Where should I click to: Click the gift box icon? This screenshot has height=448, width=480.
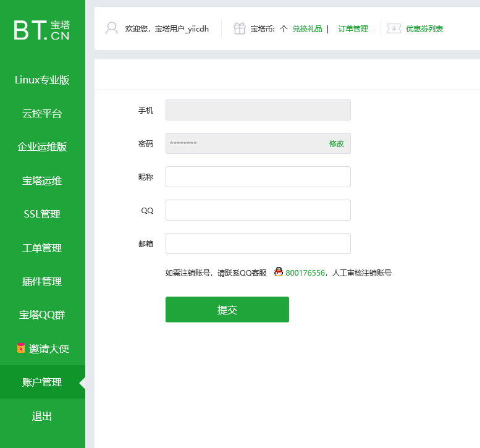coord(240,28)
